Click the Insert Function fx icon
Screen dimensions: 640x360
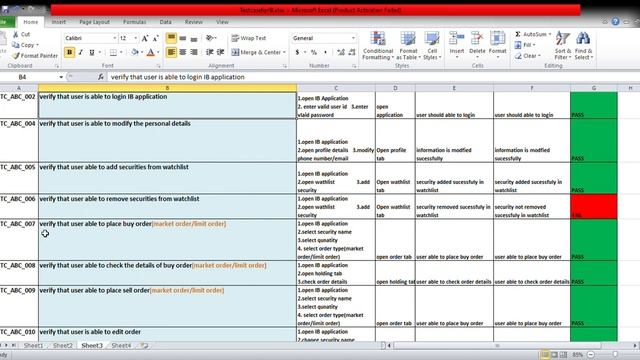point(100,77)
